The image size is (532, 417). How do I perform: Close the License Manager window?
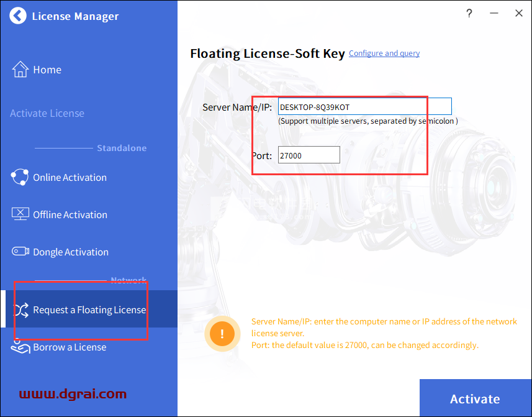pos(519,13)
